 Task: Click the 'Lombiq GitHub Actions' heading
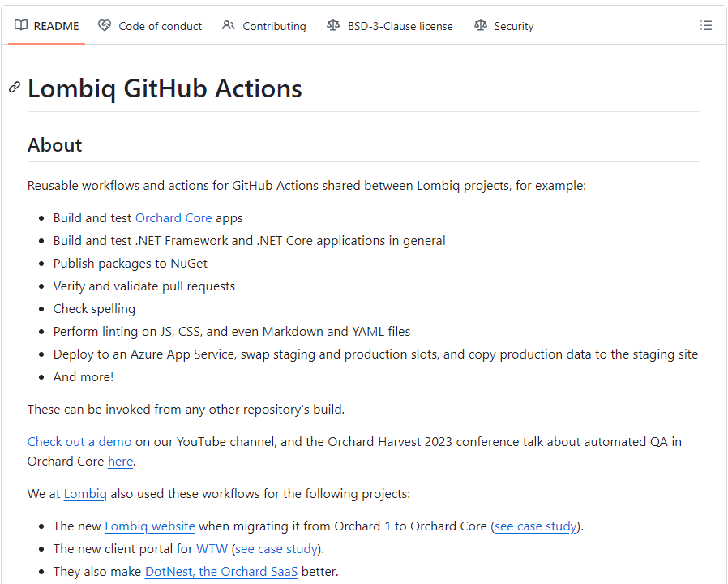165,88
